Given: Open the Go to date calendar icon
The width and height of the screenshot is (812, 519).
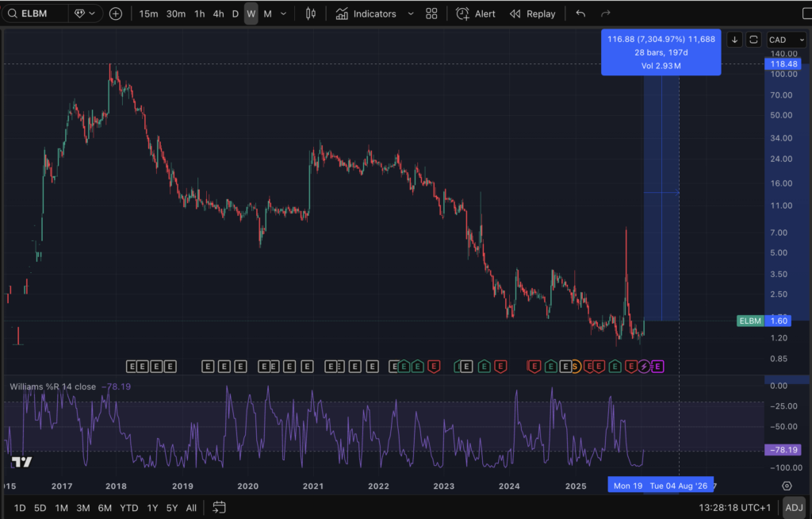Looking at the screenshot, I should point(220,507).
